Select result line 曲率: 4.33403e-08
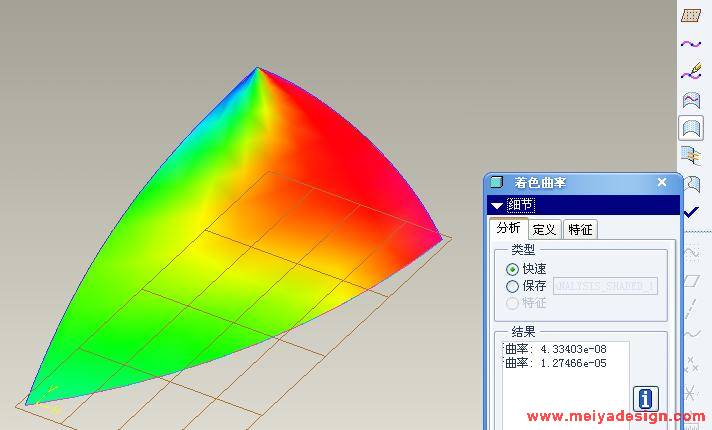 coord(555,349)
